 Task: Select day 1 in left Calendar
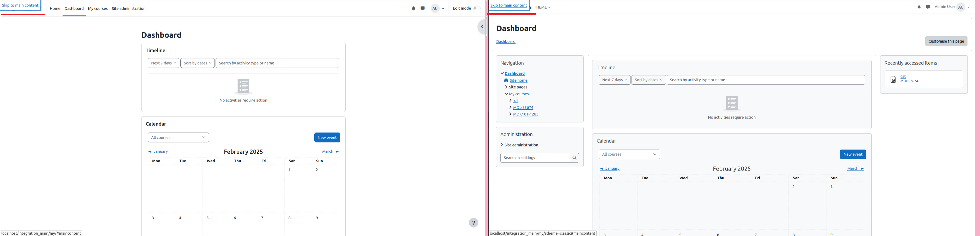290,170
